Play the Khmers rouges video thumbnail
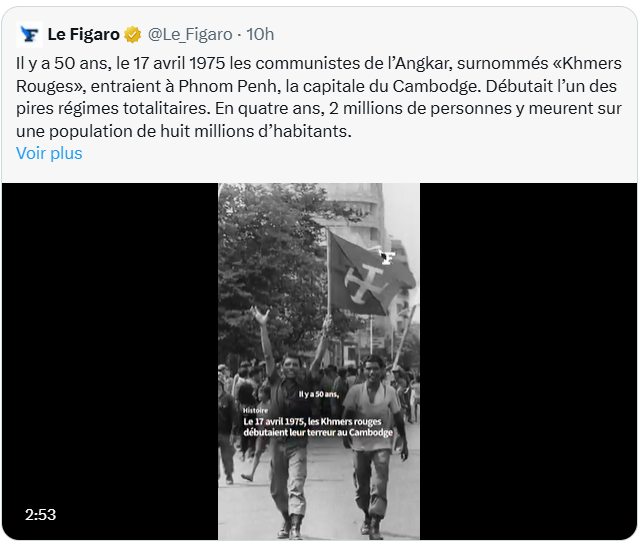 point(319,361)
